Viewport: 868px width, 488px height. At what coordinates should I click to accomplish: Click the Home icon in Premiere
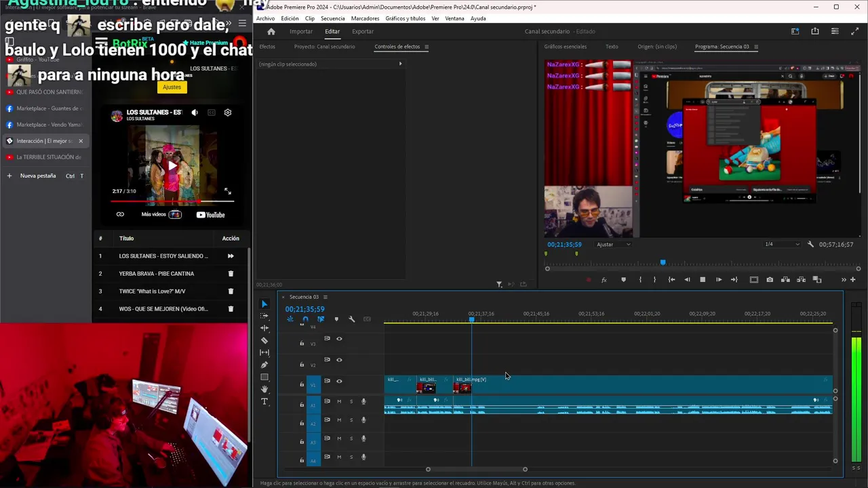coord(271,31)
